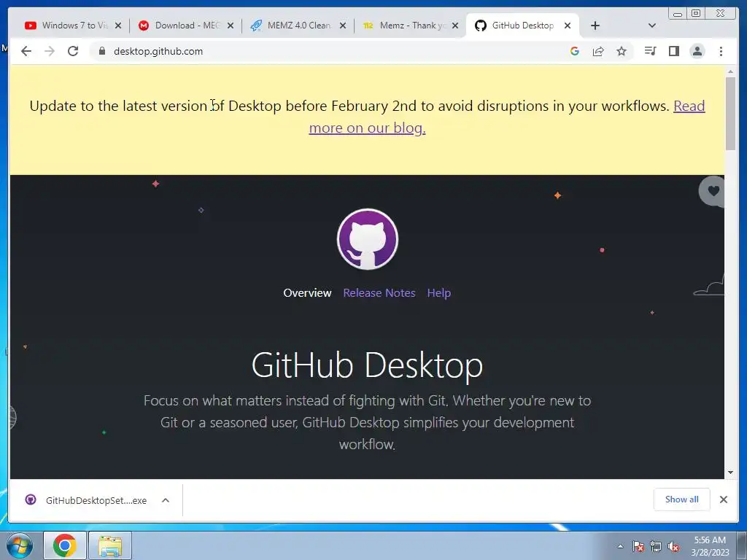Click the heart icon at page edge

(713, 191)
